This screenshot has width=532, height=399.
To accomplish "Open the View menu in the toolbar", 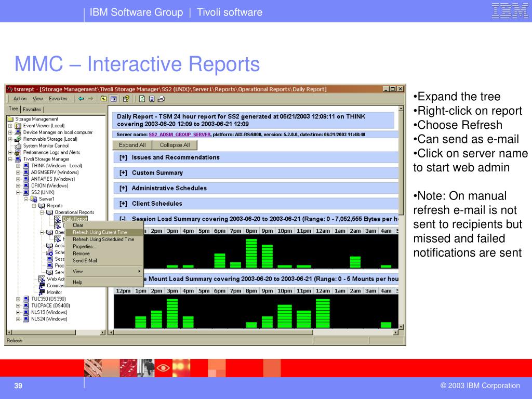I will point(37,99).
